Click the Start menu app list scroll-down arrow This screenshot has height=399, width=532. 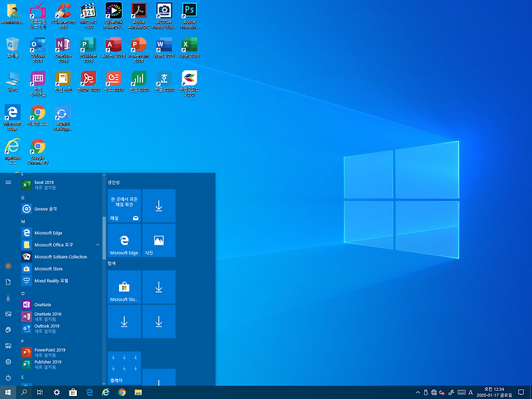click(104, 383)
